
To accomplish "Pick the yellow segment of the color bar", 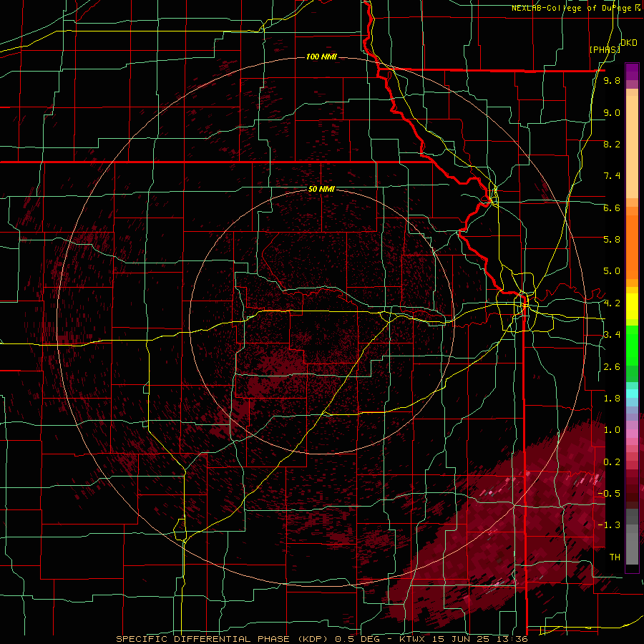I will [x=632, y=306].
